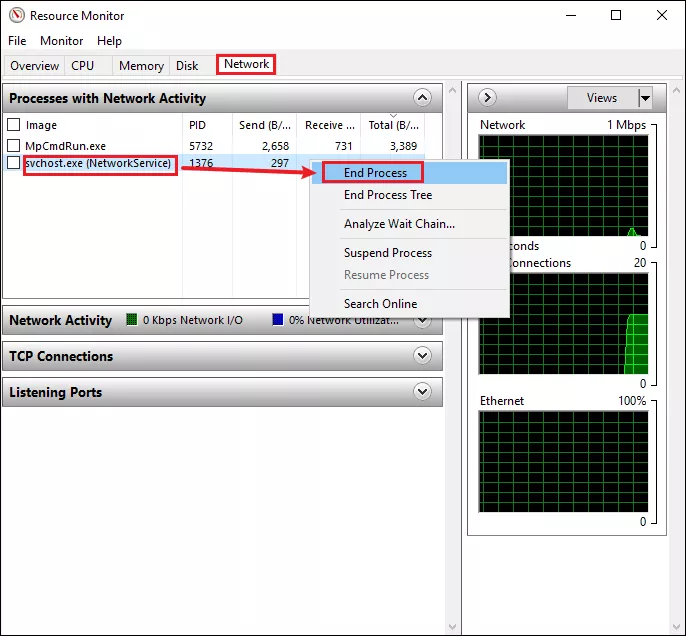Screen dimensions: 686x636
Task: Sort by the PID column header
Action: (207, 125)
